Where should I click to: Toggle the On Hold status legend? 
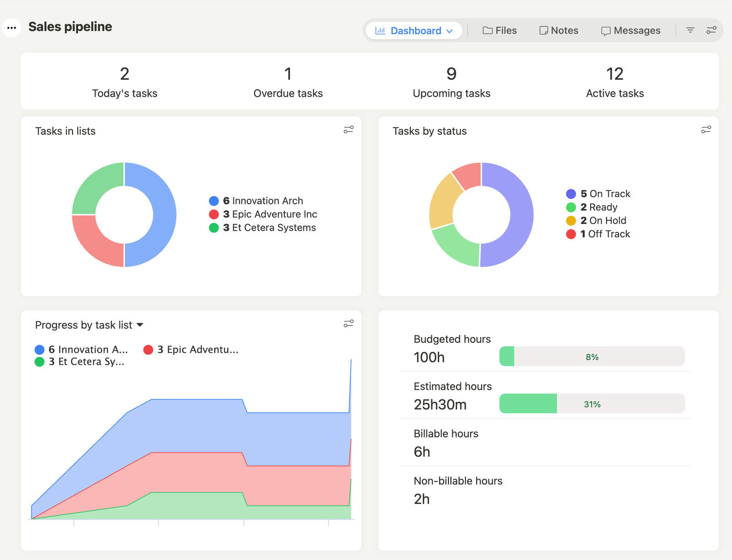tap(596, 220)
